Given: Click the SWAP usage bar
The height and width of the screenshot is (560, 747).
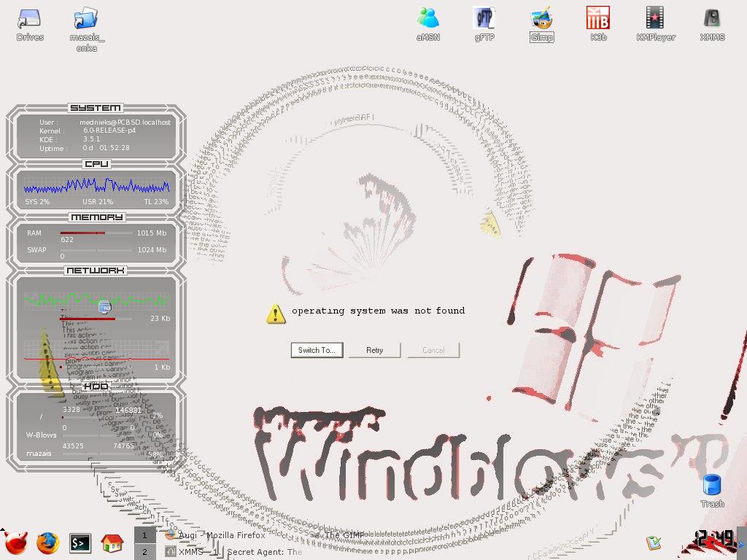Looking at the screenshot, I should click(x=96, y=249).
